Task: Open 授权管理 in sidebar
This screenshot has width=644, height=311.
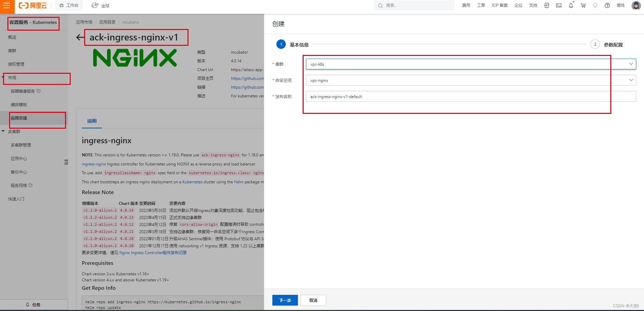Action: [x=16, y=64]
